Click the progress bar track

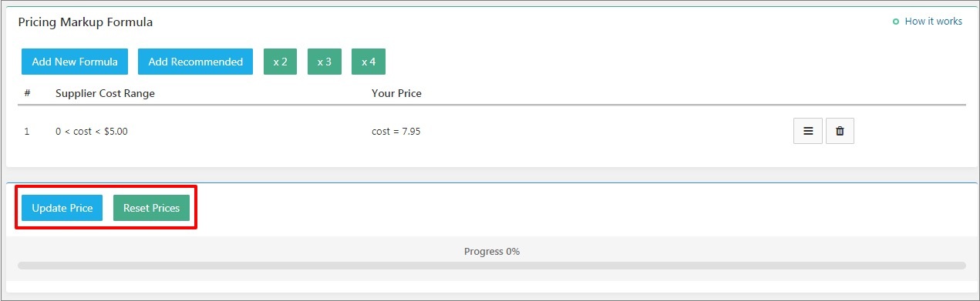coord(491,266)
